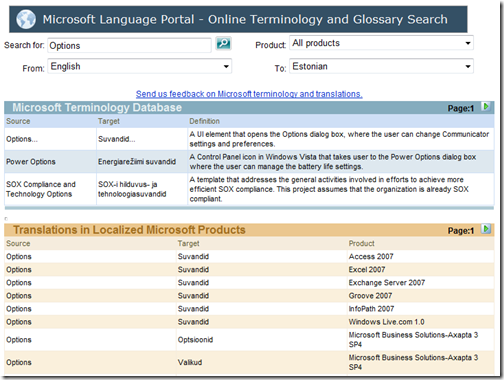Click the globe icon in header

(x=26, y=19)
